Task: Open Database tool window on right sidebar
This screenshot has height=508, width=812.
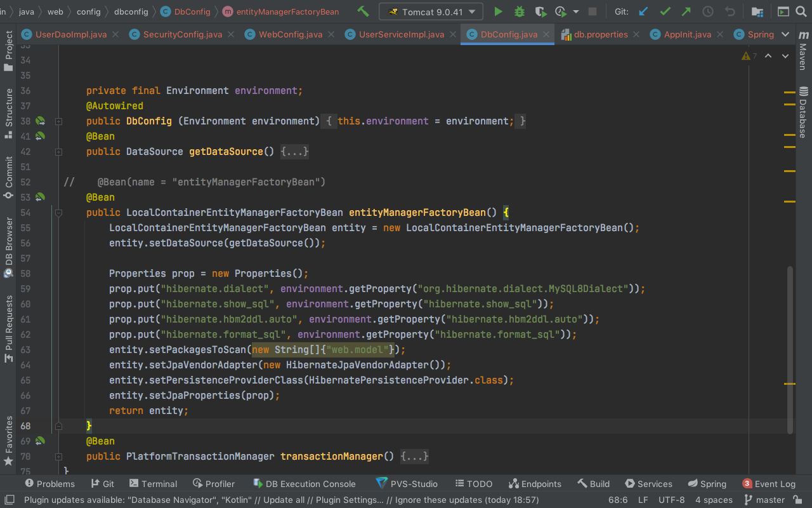Action: pyautogui.click(x=803, y=112)
